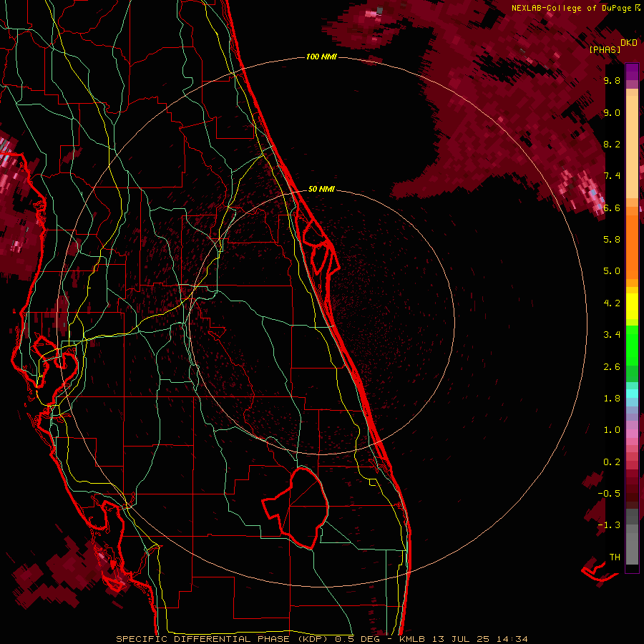Click the 9.8 value on the legend

[612, 80]
